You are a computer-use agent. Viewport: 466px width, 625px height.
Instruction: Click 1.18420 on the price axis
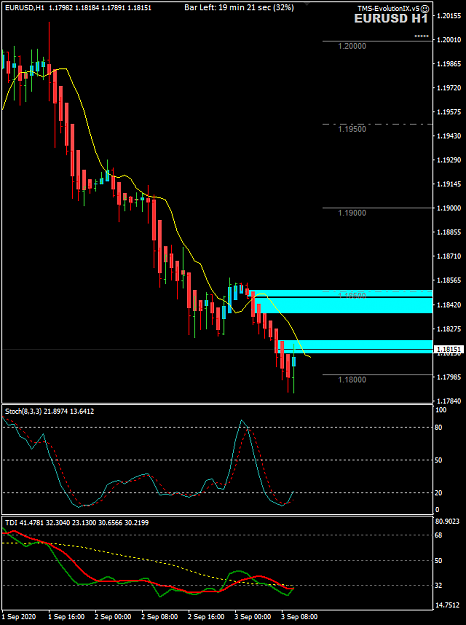(448, 305)
